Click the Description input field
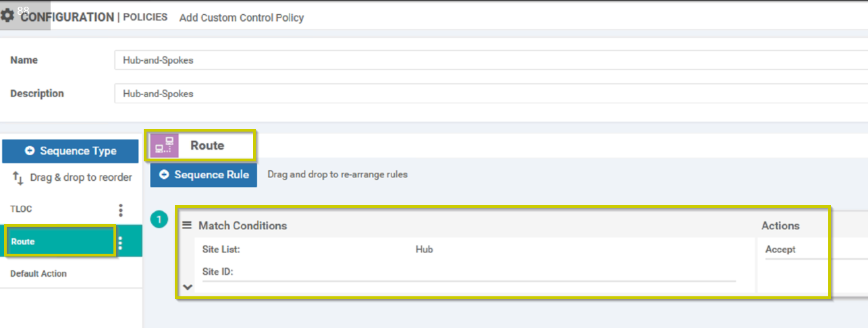This screenshot has height=328, width=868. click(x=491, y=94)
